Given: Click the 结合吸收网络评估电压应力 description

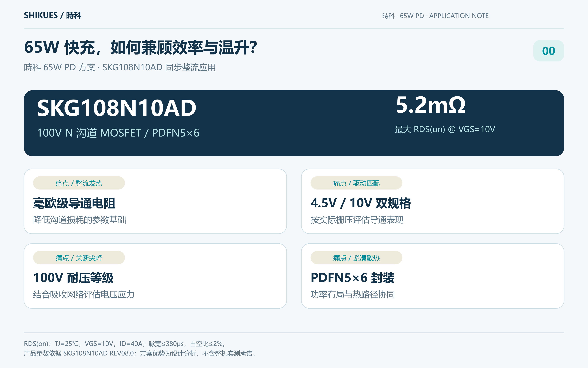Looking at the screenshot, I should pos(84,295).
